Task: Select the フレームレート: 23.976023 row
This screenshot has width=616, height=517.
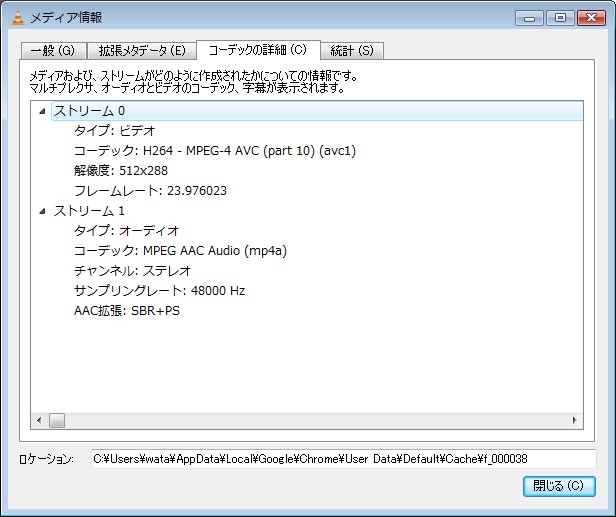Action: (150, 191)
